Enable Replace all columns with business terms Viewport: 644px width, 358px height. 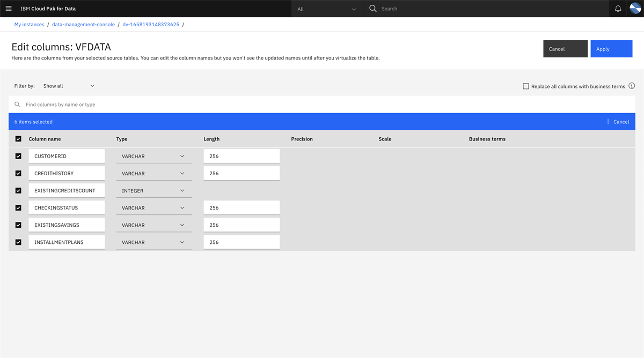pos(525,86)
